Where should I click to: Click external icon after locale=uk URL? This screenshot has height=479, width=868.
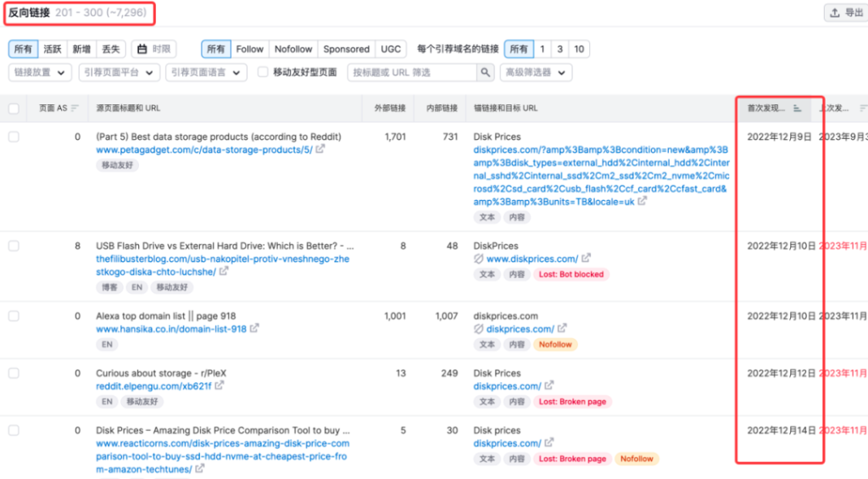(x=643, y=201)
